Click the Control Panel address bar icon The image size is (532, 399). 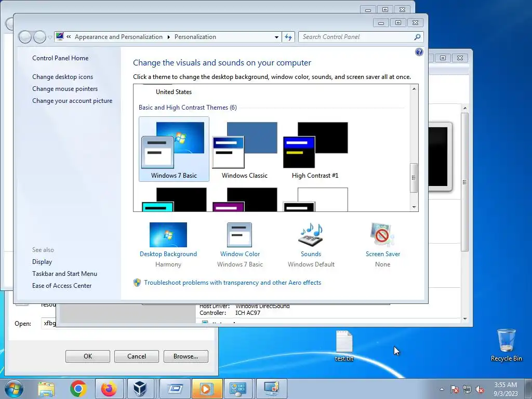coord(60,36)
